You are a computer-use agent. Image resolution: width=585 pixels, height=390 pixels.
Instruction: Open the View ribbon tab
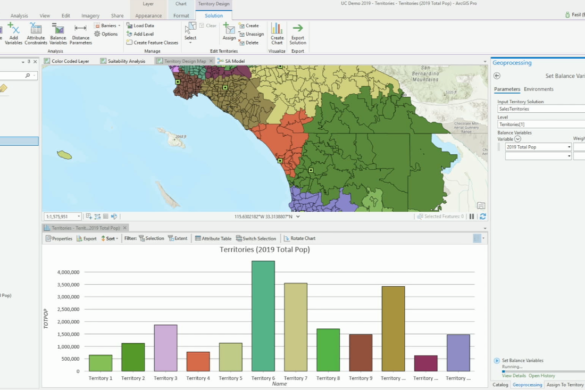click(x=45, y=16)
